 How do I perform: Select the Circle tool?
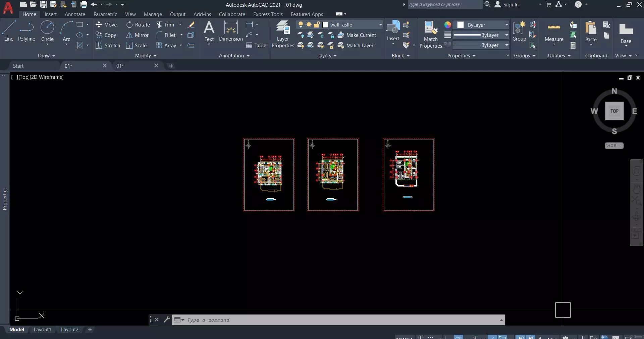coord(47,31)
